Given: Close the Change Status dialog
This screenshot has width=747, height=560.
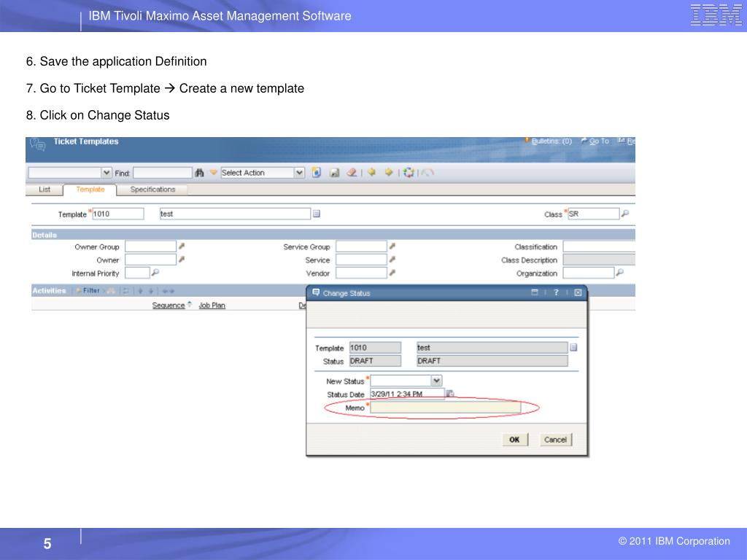Looking at the screenshot, I should click(578, 292).
